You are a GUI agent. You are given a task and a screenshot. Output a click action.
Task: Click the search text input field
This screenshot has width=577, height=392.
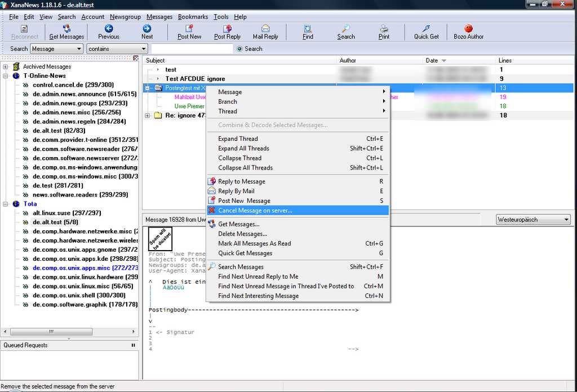point(192,49)
